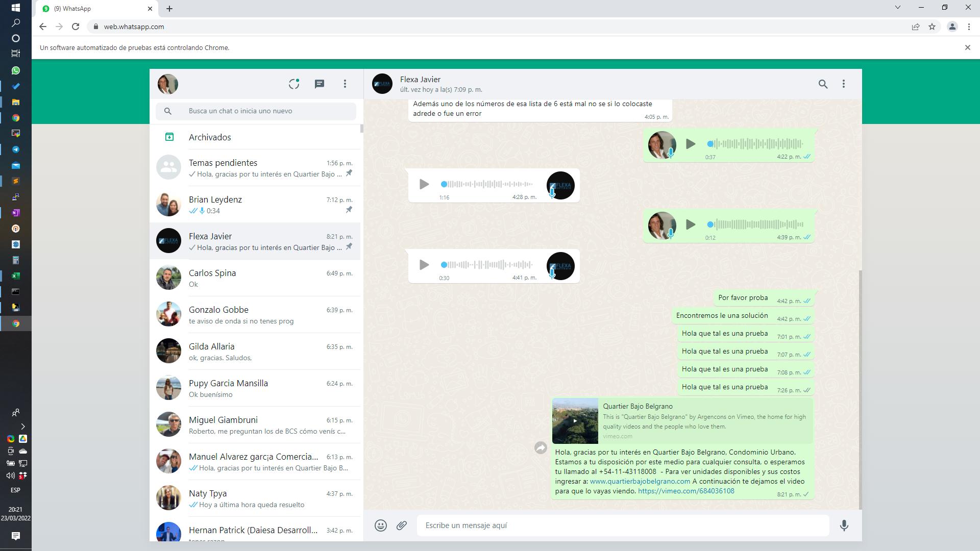Open a new Chrome tab
The image size is (980, 551).
169,9
